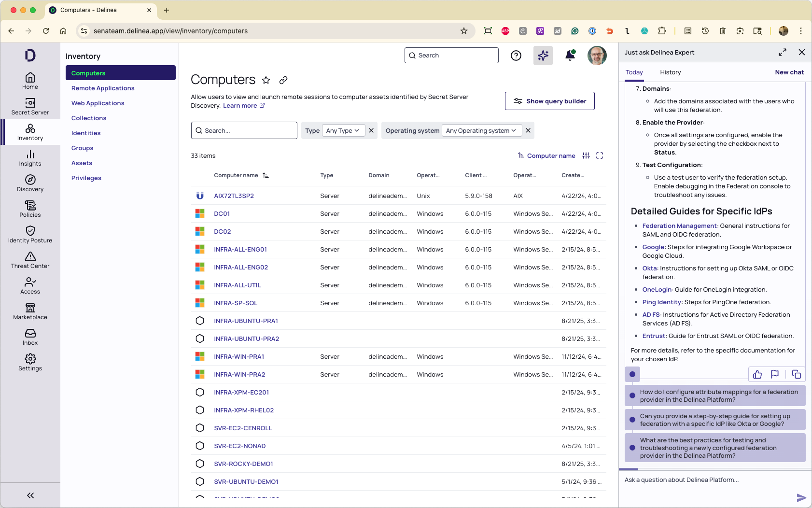Give thumbs up to the chat response

click(x=757, y=374)
